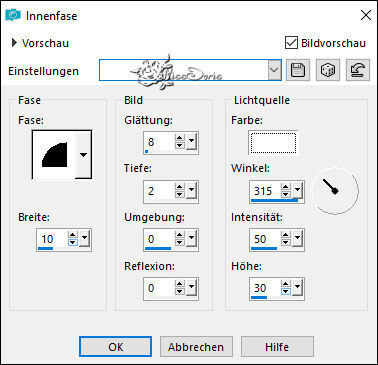Click the Innenfase dialog app icon
Viewport: 378px width, 365px height.
(x=13, y=15)
